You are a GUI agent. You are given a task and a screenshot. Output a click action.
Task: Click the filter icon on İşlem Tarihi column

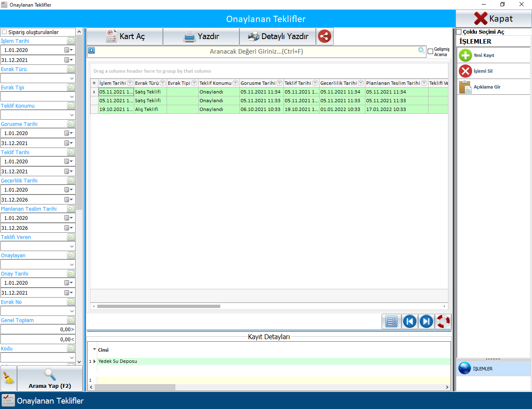click(130, 83)
